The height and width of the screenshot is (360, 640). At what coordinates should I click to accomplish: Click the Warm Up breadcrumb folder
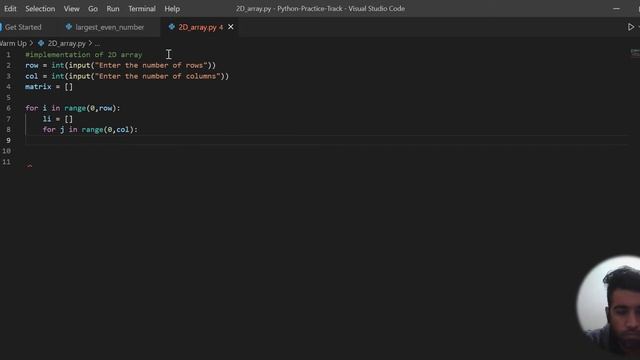coord(13,43)
